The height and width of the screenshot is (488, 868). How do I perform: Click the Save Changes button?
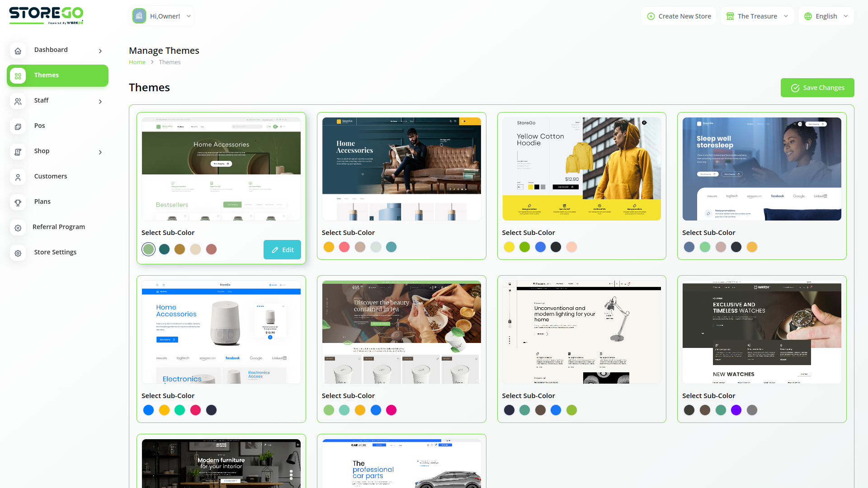point(817,88)
